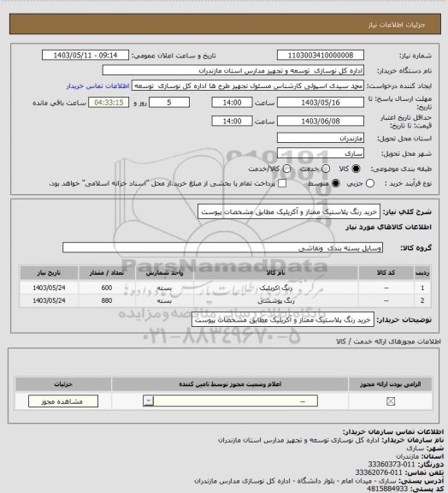This screenshot has height=493, width=448.
Task: Click the remaining days field showing 5
Action: click(x=169, y=103)
